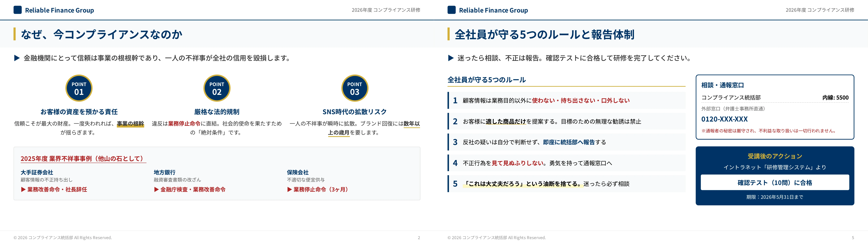Click the underlined phrase 数年以上の歳月
This screenshot has height=244, width=868.
374,128
